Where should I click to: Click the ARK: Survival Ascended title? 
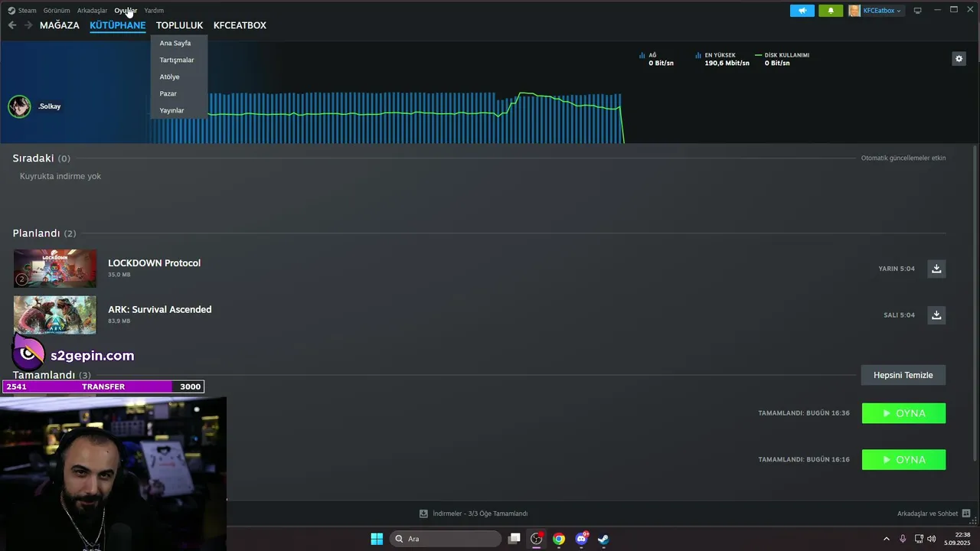point(159,310)
